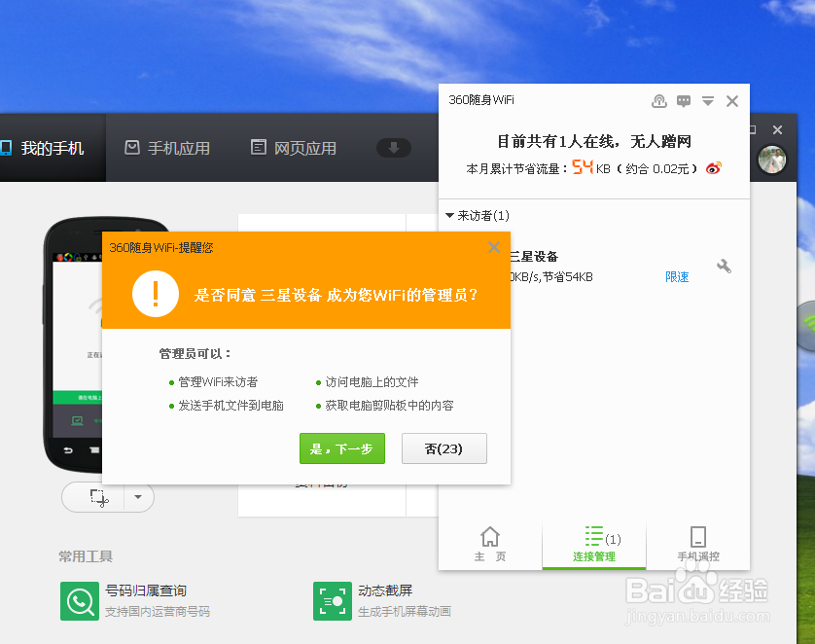This screenshot has width=815, height=644.
Task: Open the 360随身WiFi dropdown menu arrow
Action: 708,101
